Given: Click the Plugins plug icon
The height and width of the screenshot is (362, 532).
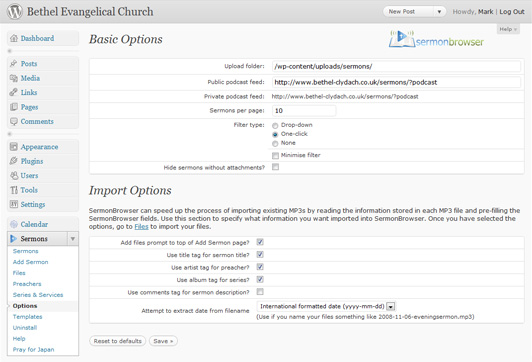Looking at the screenshot, I should (14, 161).
